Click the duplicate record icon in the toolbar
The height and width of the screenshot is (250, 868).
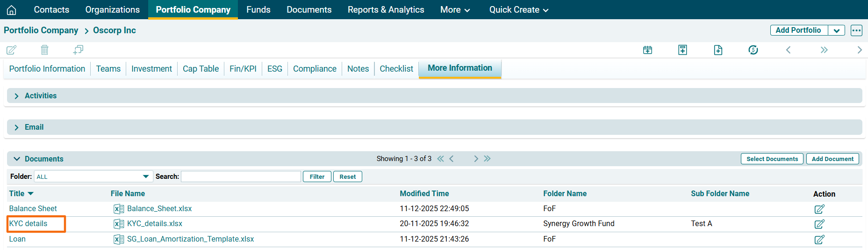point(78,50)
